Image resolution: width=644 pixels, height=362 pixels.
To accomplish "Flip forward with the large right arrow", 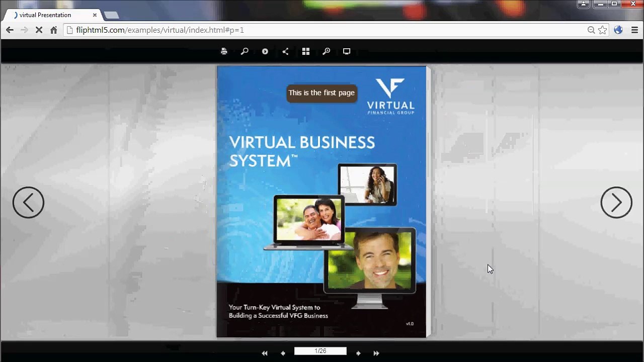I will (616, 203).
